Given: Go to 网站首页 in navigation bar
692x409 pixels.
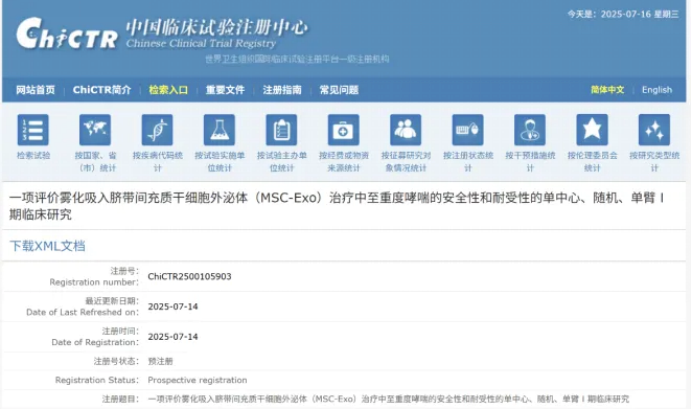Looking at the screenshot, I should (x=35, y=90).
